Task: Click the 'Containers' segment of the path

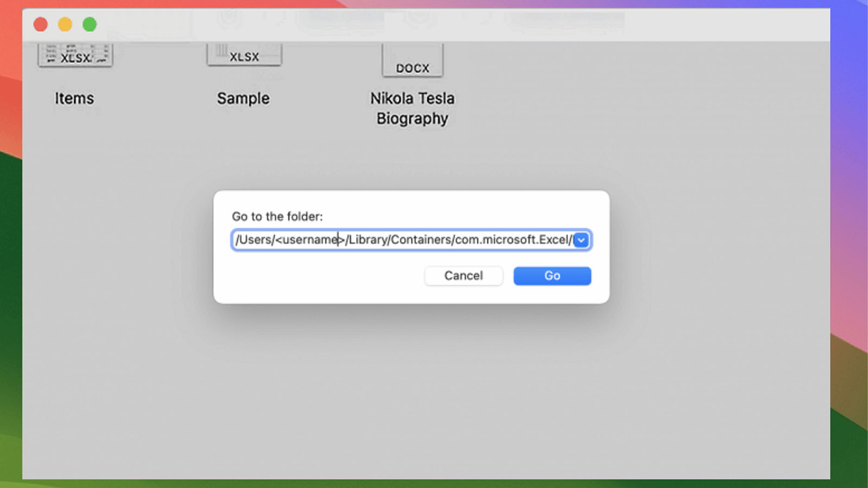Action: pyautogui.click(x=420, y=240)
